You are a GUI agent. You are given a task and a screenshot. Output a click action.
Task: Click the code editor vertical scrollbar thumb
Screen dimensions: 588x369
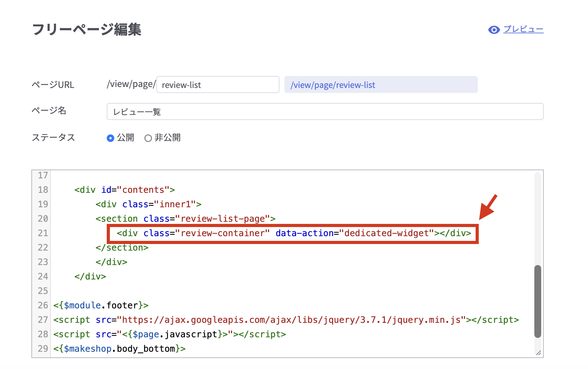pos(537,301)
